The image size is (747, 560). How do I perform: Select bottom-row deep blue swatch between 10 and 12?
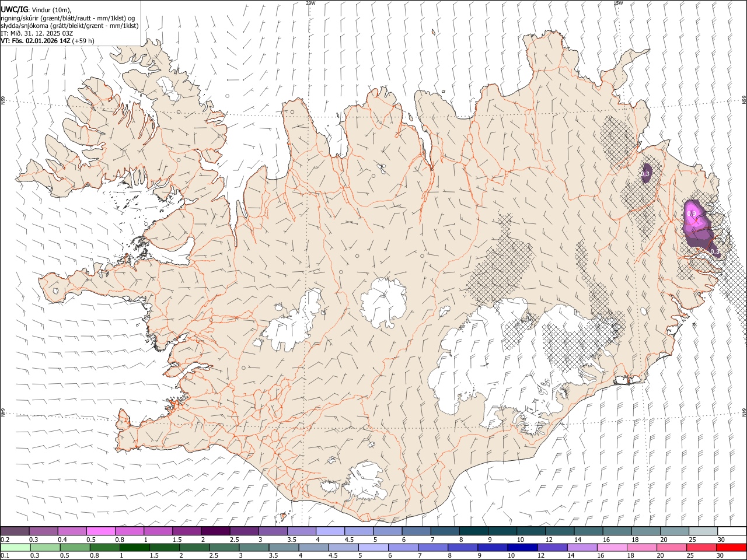pyautogui.click(x=522, y=547)
